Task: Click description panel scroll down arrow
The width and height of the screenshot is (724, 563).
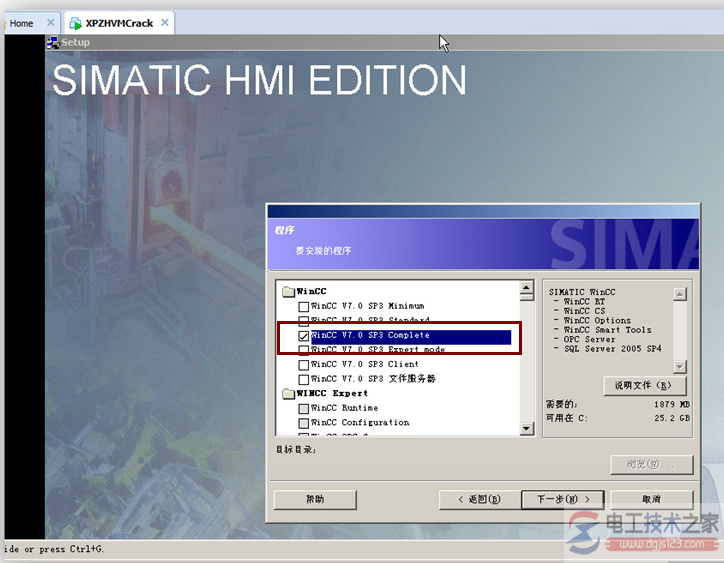Action: (x=680, y=367)
